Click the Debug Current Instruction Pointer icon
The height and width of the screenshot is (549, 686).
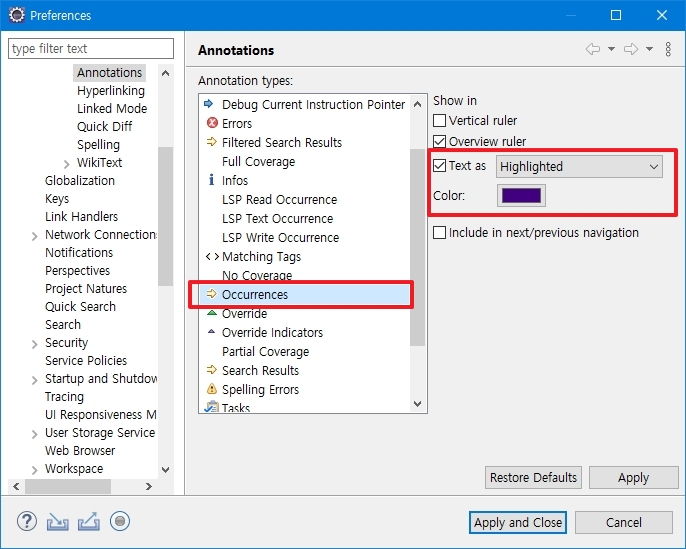[x=209, y=104]
